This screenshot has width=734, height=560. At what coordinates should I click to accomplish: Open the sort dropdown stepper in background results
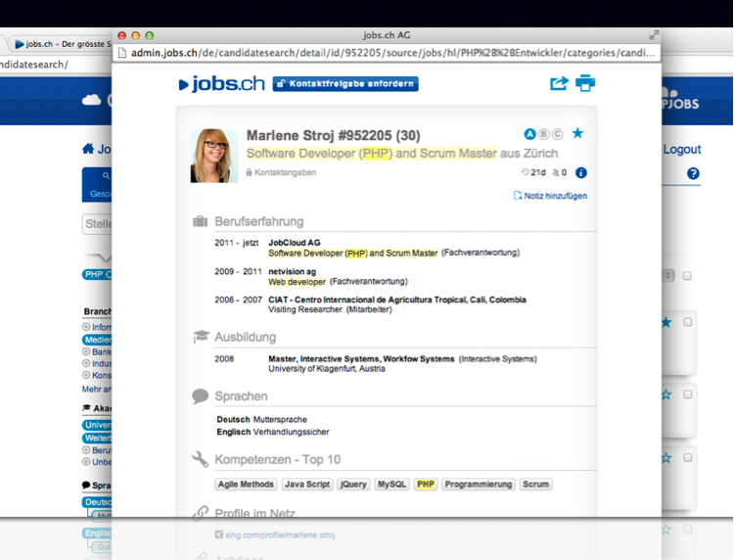pos(668,276)
